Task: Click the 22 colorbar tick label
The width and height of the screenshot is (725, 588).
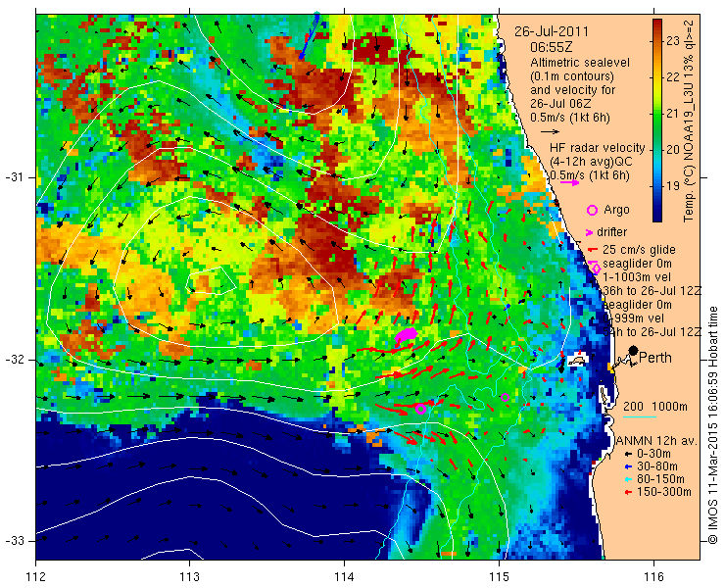Action: point(673,77)
